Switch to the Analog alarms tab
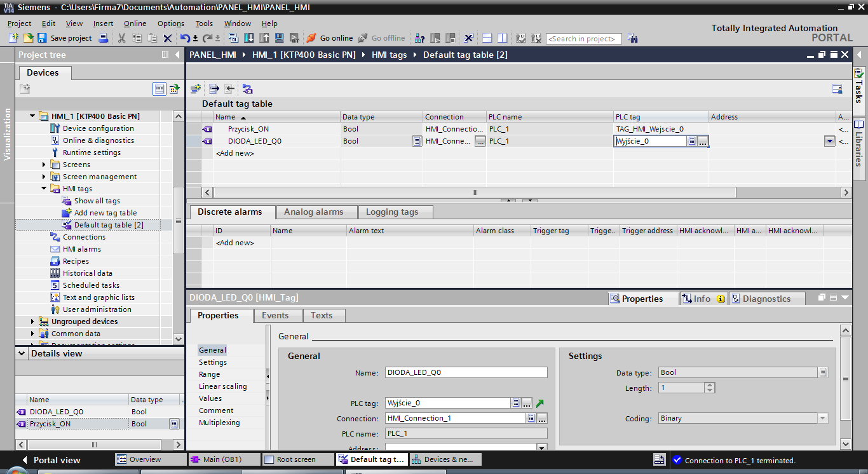This screenshot has height=474, width=868. [x=313, y=212]
